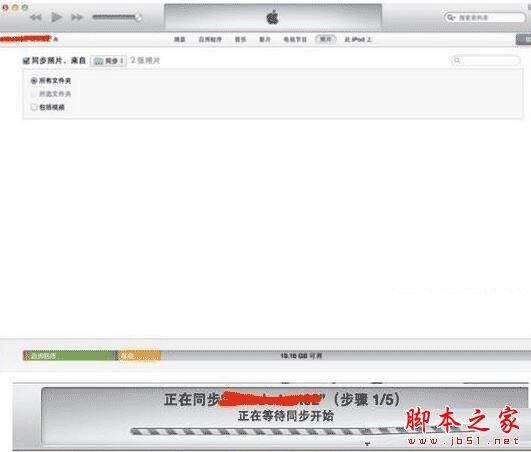
Task: Toggle the 同步照片 sync photos checkbox
Action: tap(26, 61)
